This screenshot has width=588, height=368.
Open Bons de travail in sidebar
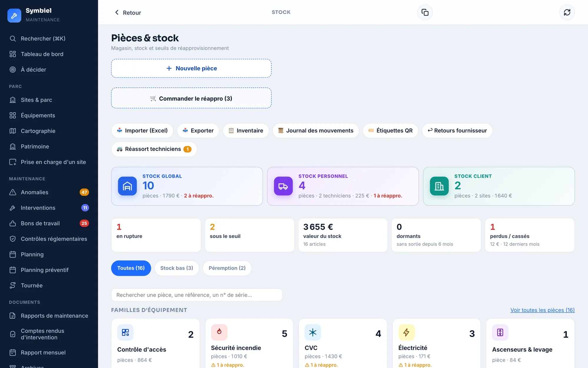pos(49,223)
